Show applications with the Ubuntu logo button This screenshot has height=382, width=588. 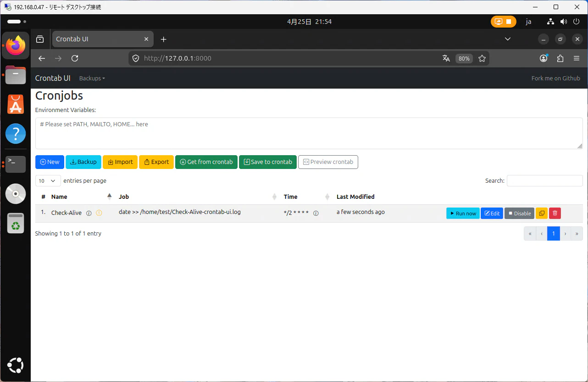pos(16,365)
